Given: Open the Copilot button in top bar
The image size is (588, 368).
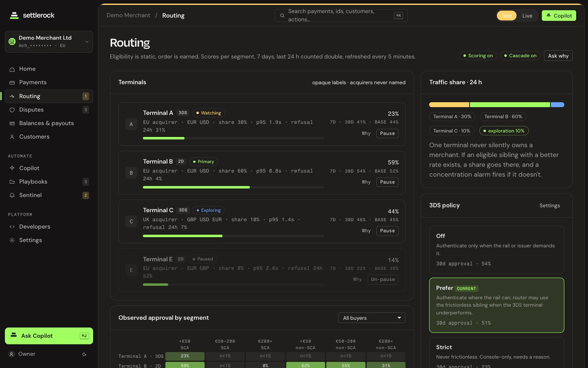Looking at the screenshot, I should tap(559, 16).
